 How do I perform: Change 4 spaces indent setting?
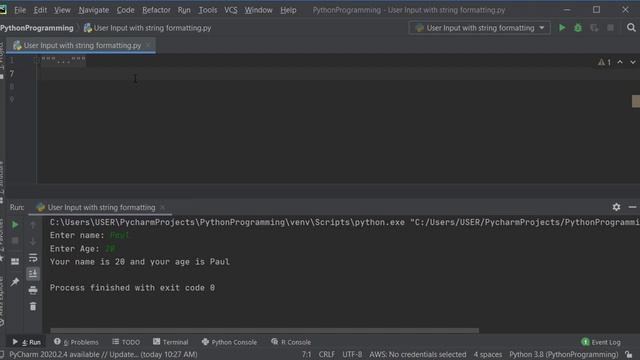[x=488, y=354]
